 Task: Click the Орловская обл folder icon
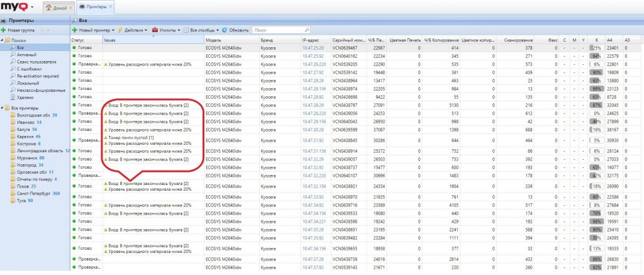(13, 172)
